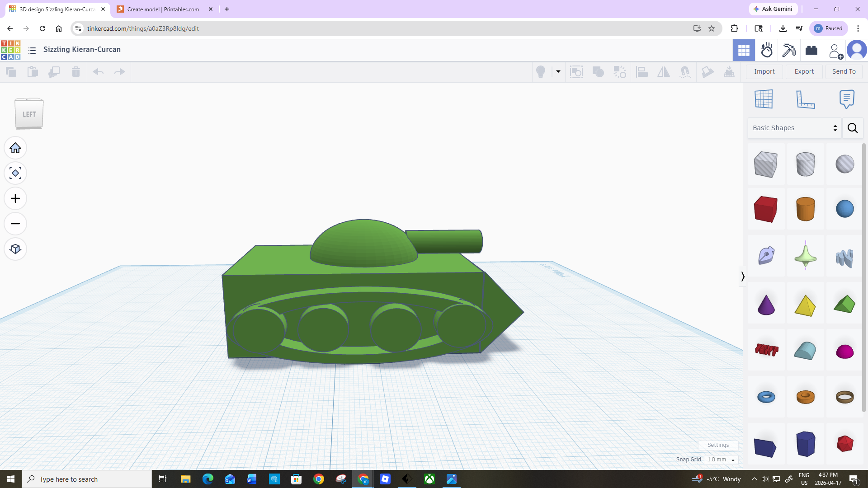
Task: Click the Workplane tool icon
Action: [764, 99]
